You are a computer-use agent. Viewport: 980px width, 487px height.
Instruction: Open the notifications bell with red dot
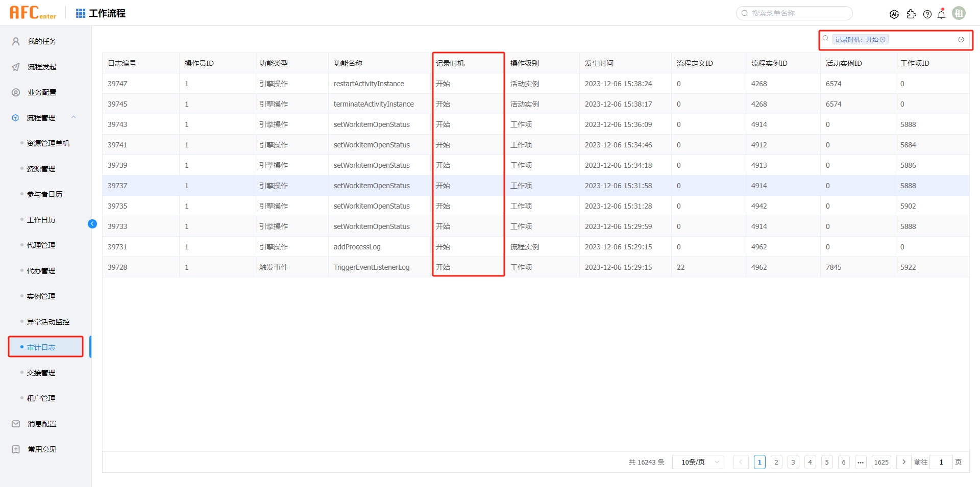coord(941,14)
